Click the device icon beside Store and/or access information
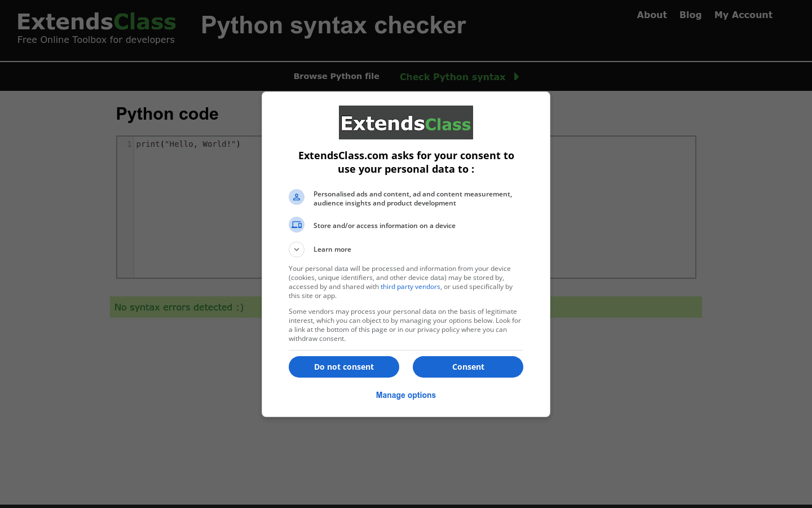This screenshot has height=508, width=812. (297, 225)
